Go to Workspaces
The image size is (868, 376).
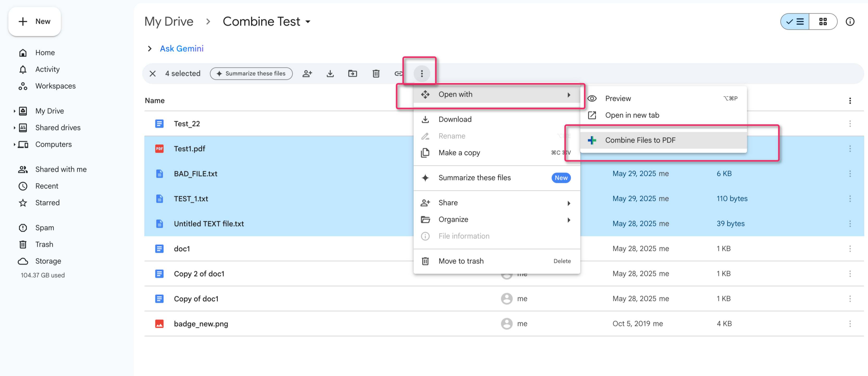pyautogui.click(x=55, y=86)
